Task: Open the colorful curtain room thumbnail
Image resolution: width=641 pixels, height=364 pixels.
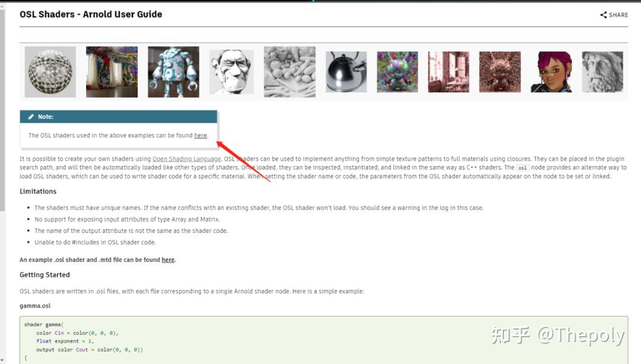Action: coord(112,72)
